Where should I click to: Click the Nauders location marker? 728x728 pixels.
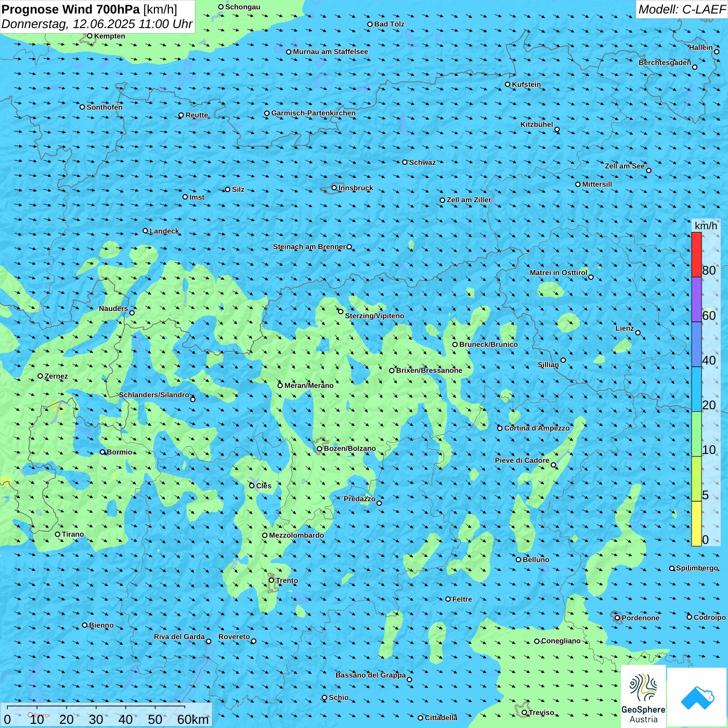[132, 313]
